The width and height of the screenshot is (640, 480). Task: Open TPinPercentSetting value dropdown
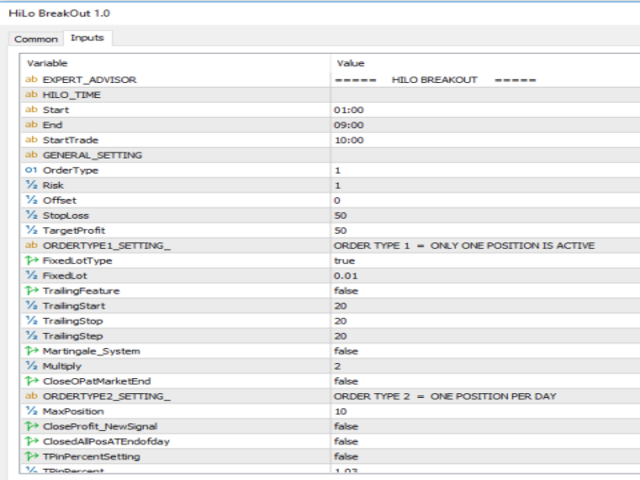click(346, 456)
